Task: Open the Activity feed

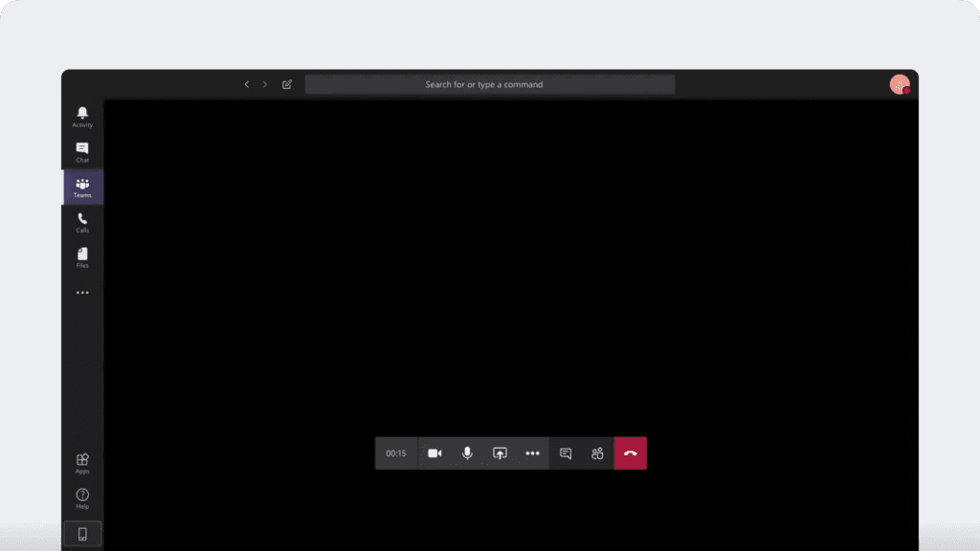Action: pos(82,117)
